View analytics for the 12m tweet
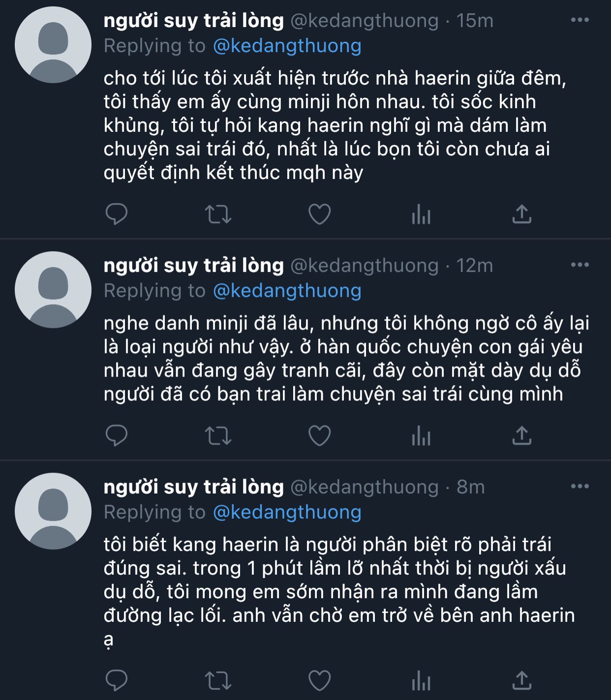The height and width of the screenshot is (700, 611). pos(421,436)
